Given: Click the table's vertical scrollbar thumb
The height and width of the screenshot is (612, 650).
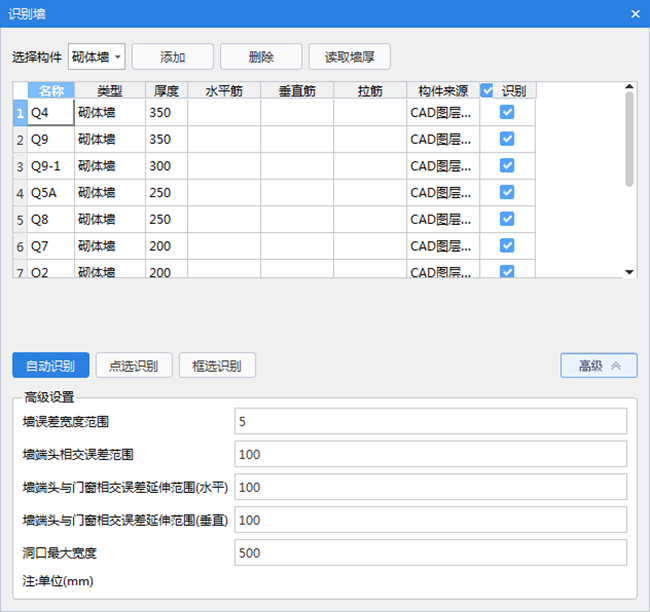Looking at the screenshot, I should [629, 140].
